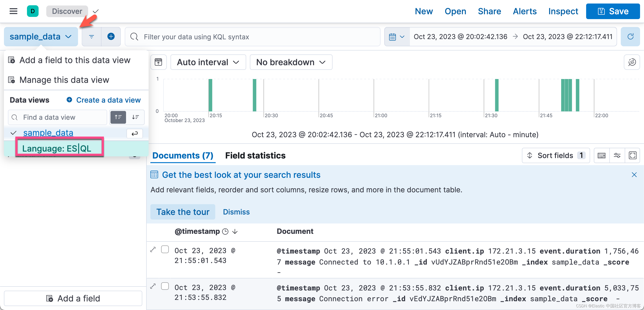Sort data views in descending order
The height and width of the screenshot is (310, 644).
point(135,117)
